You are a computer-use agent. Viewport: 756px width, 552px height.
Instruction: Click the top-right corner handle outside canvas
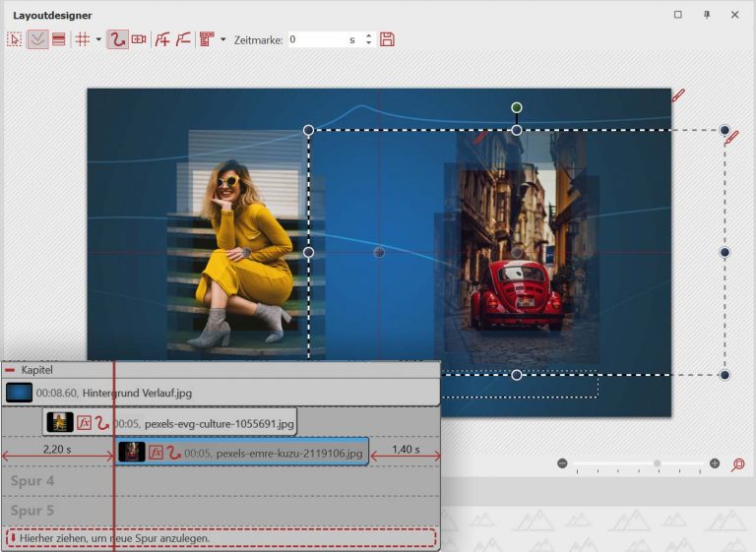[x=724, y=130]
